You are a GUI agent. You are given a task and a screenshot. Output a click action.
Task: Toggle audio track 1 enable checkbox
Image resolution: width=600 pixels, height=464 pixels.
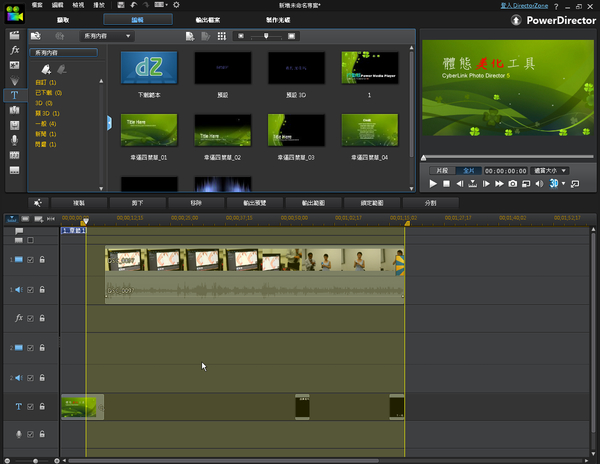[30, 289]
